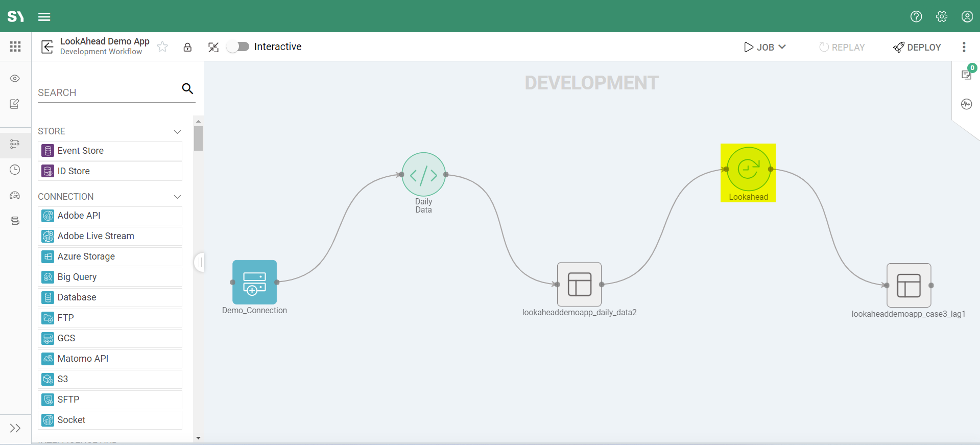980x445 pixels.
Task: Favorite the workflow with star icon
Action: click(x=162, y=47)
